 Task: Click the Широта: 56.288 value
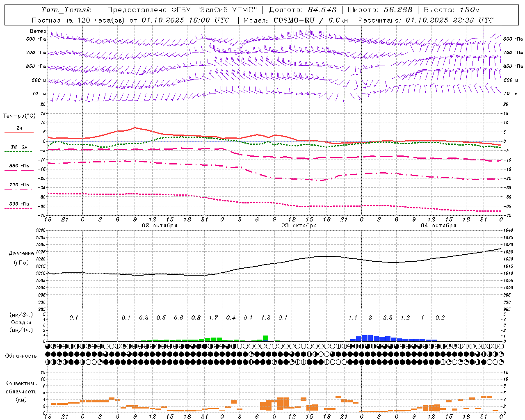[x=380, y=10]
